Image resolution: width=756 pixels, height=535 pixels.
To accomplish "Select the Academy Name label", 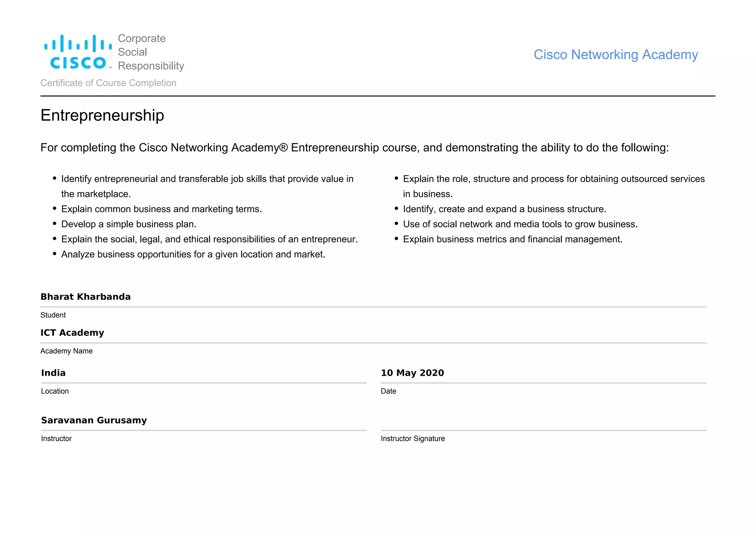I will click(x=66, y=351).
